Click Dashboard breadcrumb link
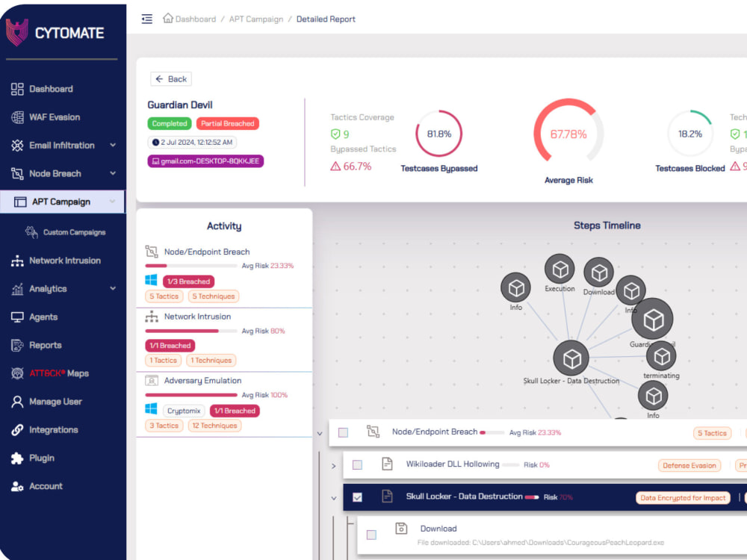Viewport: 747px width, 560px height. pos(195,19)
